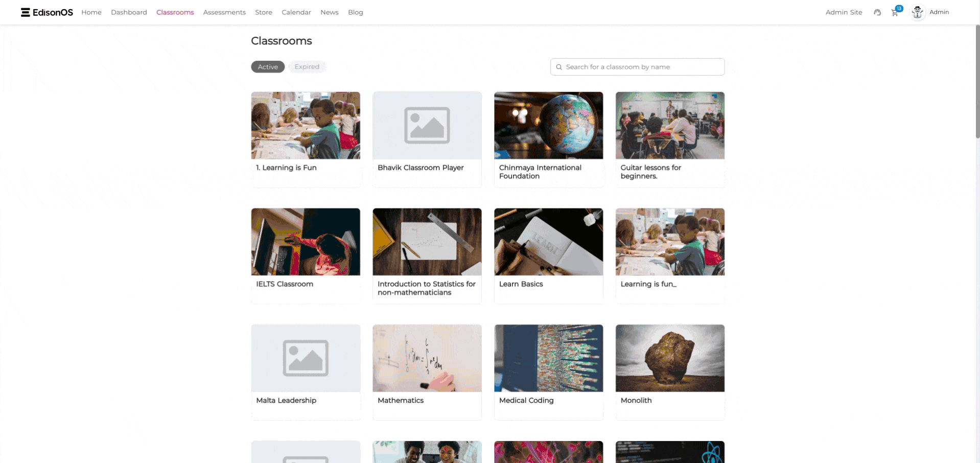Screen dimensions: 980x463
Task: Open the Chinmaya International Foundation globe thumbnail
Action: coord(549,125)
